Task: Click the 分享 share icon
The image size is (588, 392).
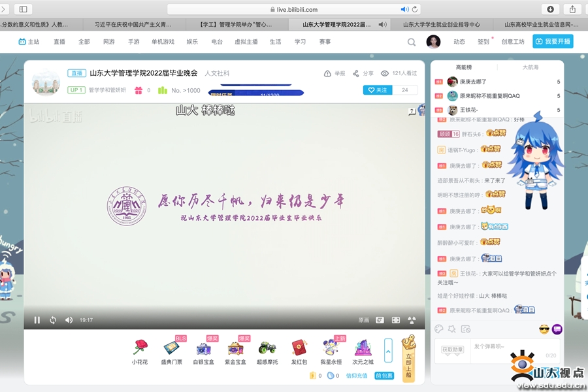Action: click(x=363, y=74)
